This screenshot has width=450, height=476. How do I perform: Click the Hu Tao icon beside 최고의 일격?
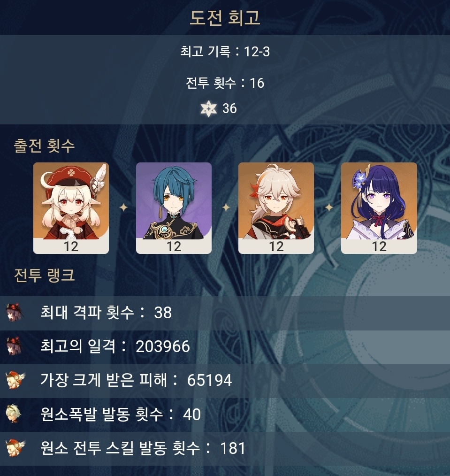tap(14, 346)
